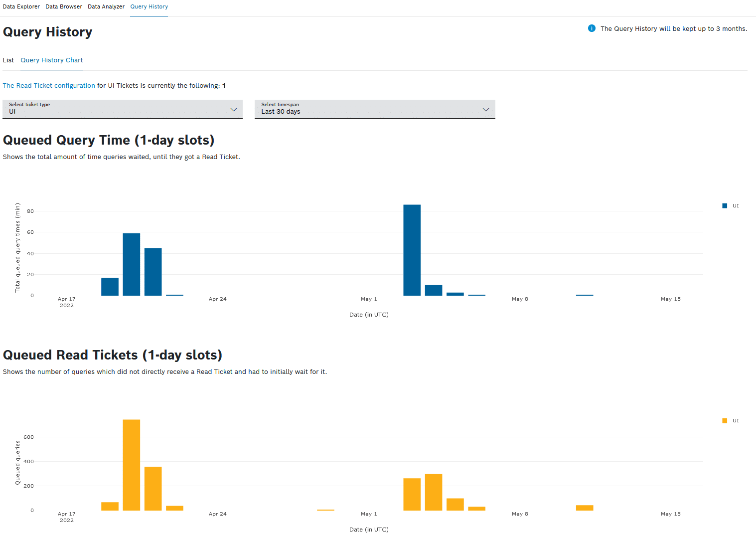Click the 'Last 30 days' timespan value

(x=281, y=112)
